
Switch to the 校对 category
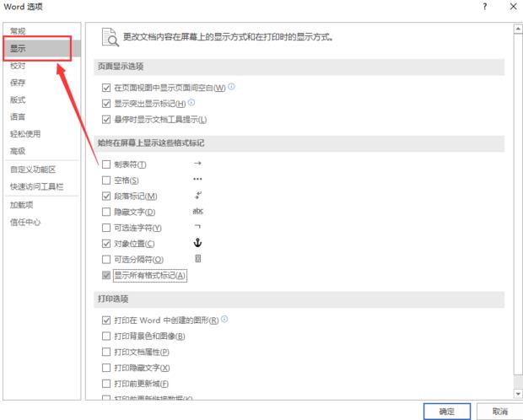click(x=18, y=66)
